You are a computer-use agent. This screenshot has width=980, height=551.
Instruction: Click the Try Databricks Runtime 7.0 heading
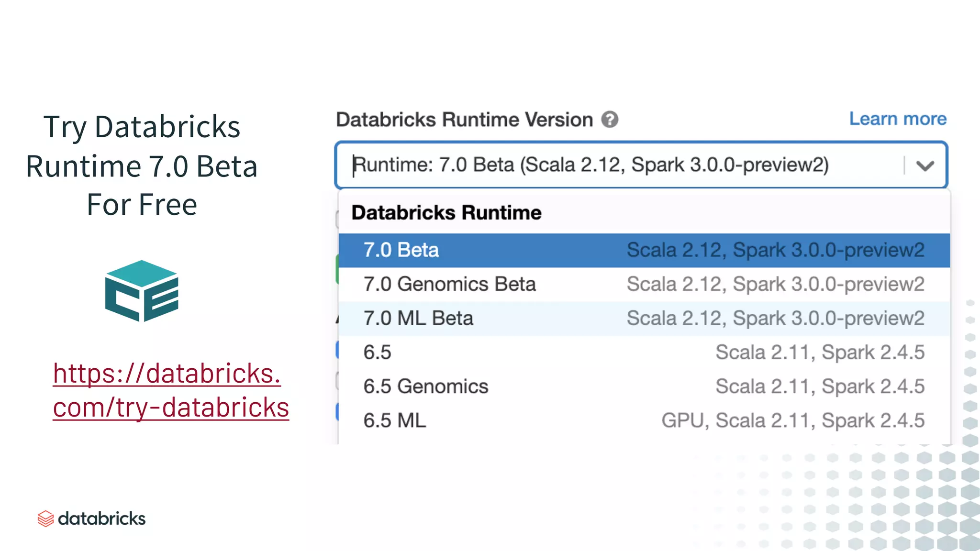tap(142, 165)
